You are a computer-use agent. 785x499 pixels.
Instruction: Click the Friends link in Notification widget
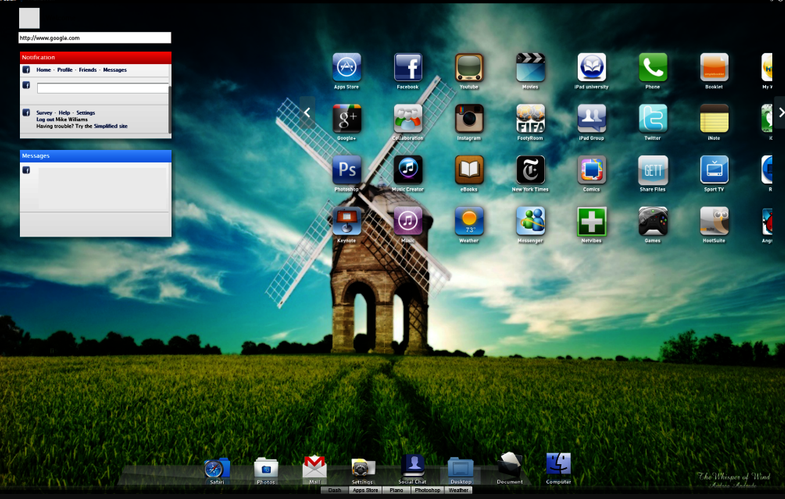coord(88,70)
